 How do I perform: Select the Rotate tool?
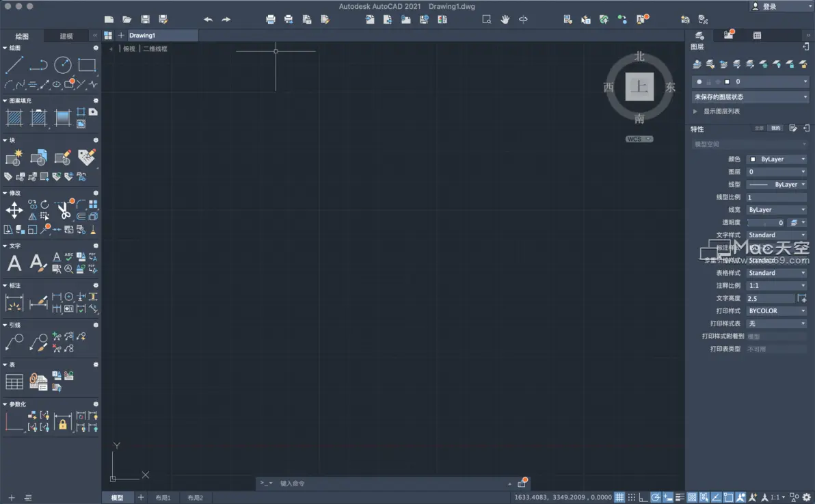pos(44,204)
